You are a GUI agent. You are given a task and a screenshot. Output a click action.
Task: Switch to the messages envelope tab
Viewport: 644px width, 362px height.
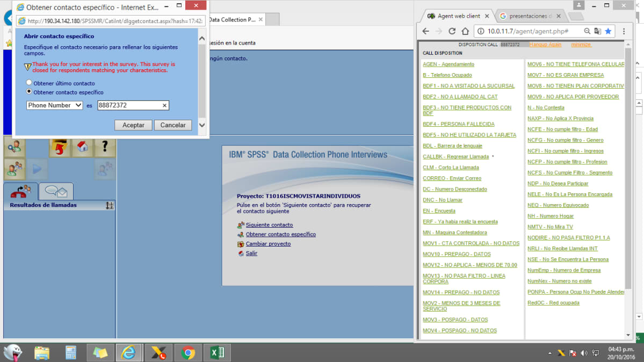pyautogui.click(x=56, y=192)
